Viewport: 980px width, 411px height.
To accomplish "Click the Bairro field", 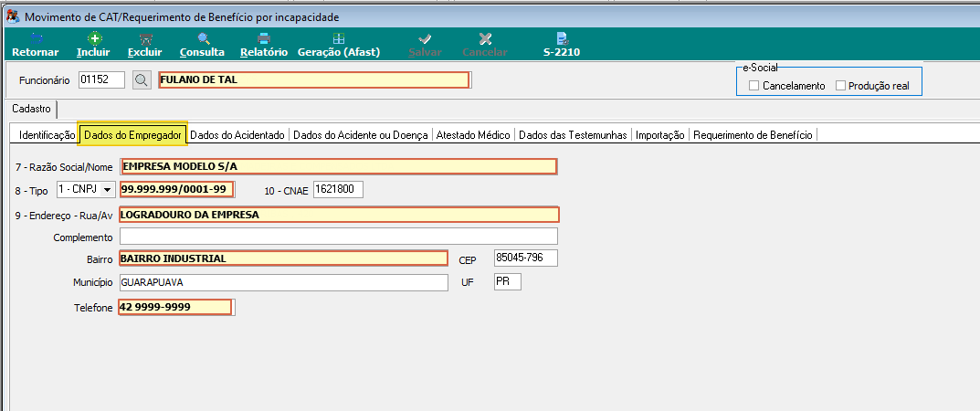I will click(284, 258).
